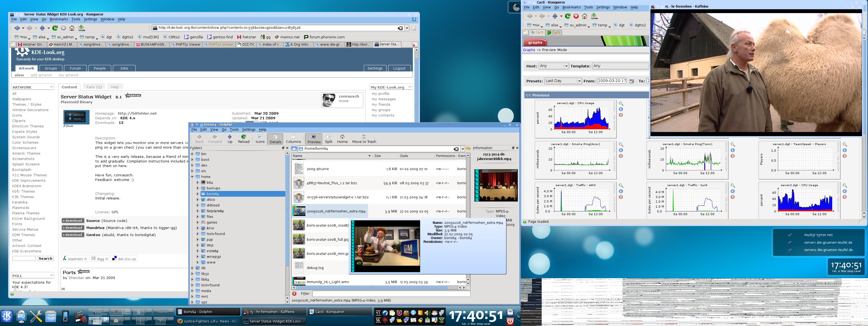Open the Presets Last Day dropdown
This screenshot has height=326, width=868.
click(563, 81)
